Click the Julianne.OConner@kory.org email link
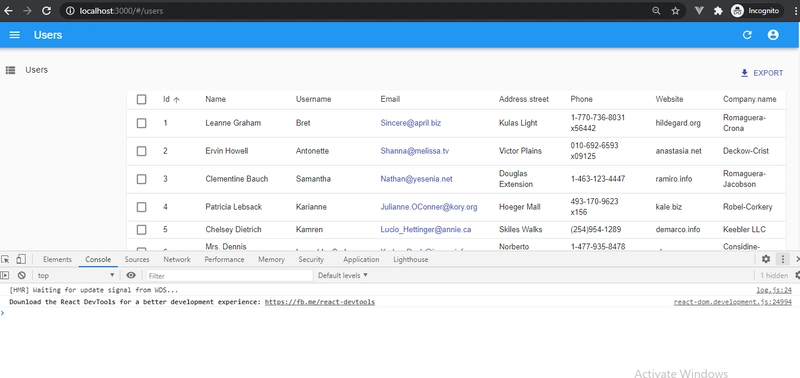The image size is (800, 378). point(429,207)
